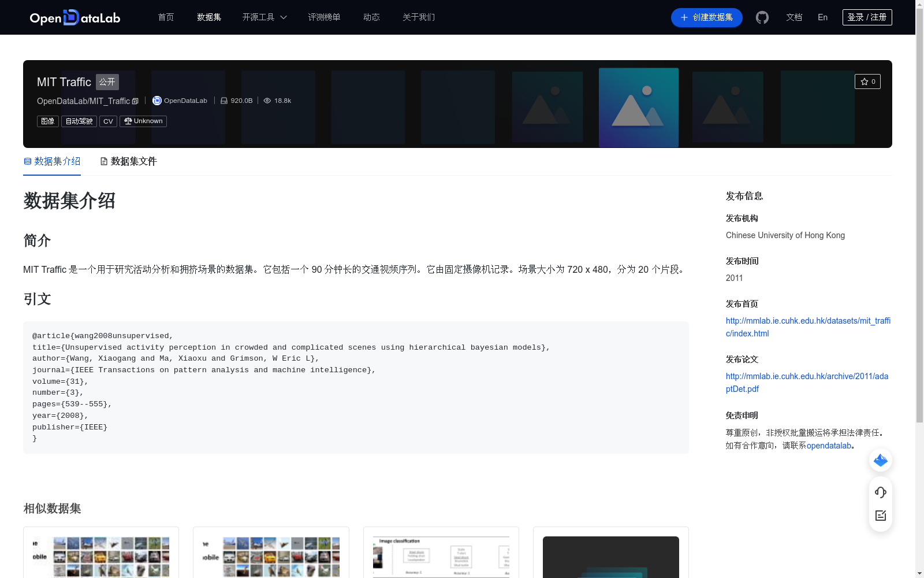
Task: Click the highlighted banner image placeholder
Action: click(639, 108)
